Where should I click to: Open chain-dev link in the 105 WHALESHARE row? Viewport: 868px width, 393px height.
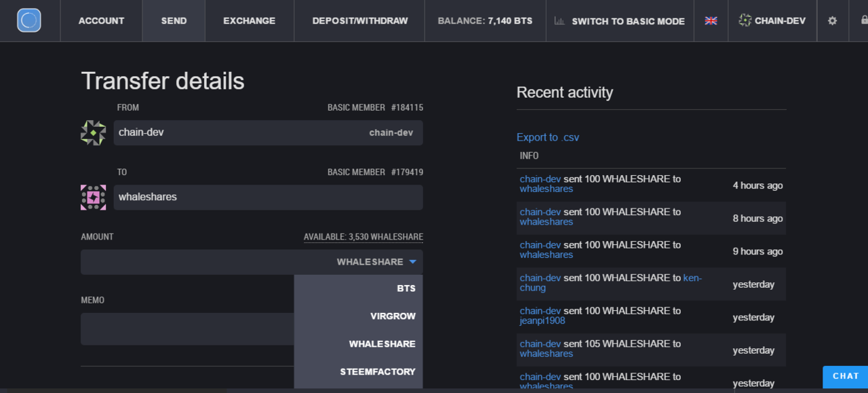click(540, 343)
